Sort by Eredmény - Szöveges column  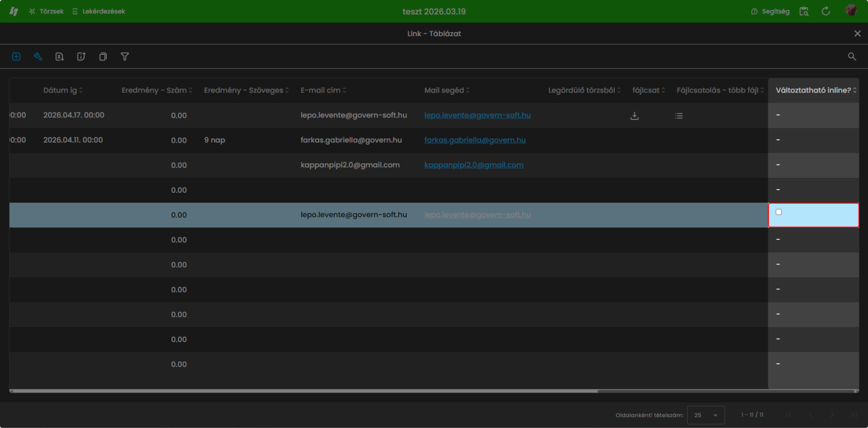(x=246, y=90)
